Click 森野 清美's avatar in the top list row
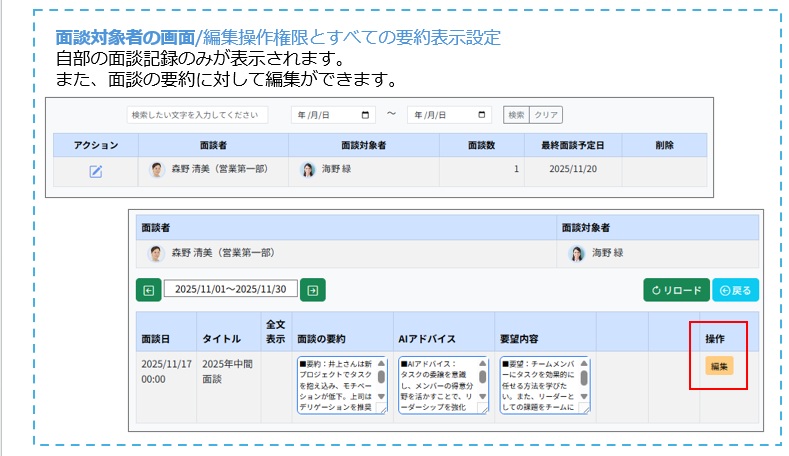Viewport: 789px width, 456px height. click(157, 170)
